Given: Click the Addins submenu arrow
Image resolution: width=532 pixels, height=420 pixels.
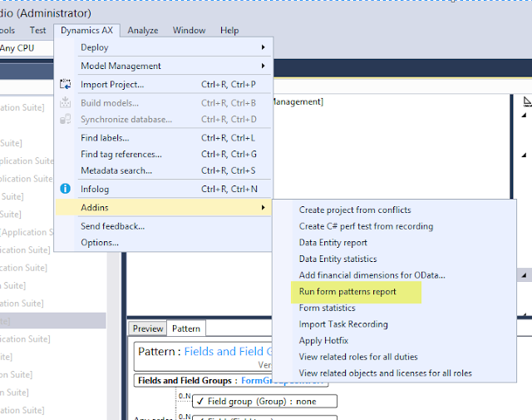Looking at the screenshot, I should pos(263,207).
